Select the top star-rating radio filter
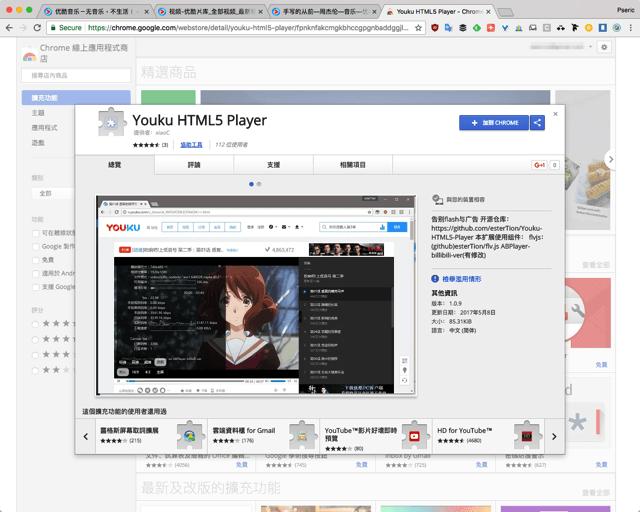This screenshot has width=640, height=512. [36, 324]
